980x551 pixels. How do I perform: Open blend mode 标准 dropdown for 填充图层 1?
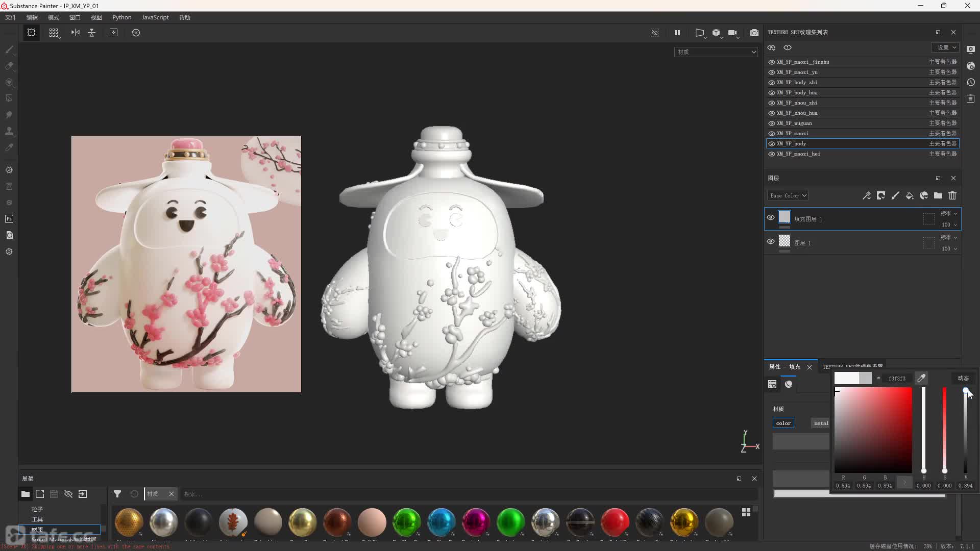point(949,213)
